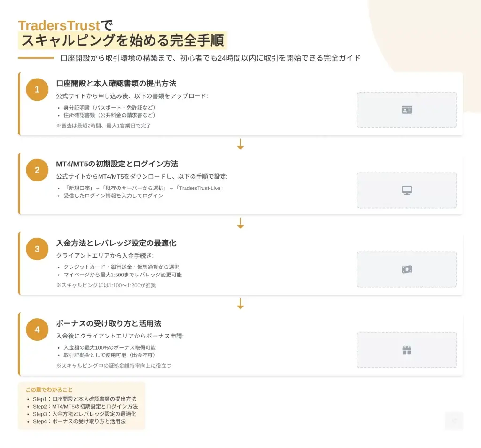The width and height of the screenshot is (481, 448).
Task: Click the monitor icon in step 2
Action: tap(407, 190)
